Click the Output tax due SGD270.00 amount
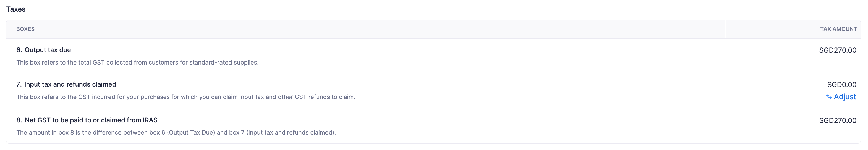Image resolution: width=868 pixels, height=150 pixels. tap(837, 50)
